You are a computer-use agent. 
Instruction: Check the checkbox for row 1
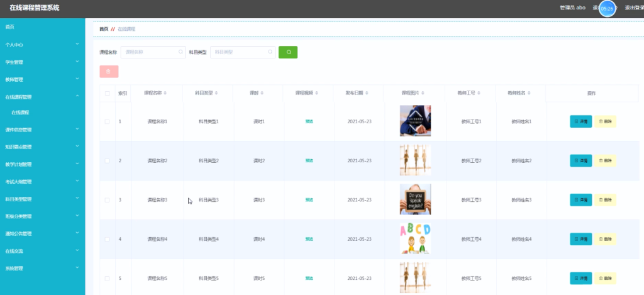[107, 121]
